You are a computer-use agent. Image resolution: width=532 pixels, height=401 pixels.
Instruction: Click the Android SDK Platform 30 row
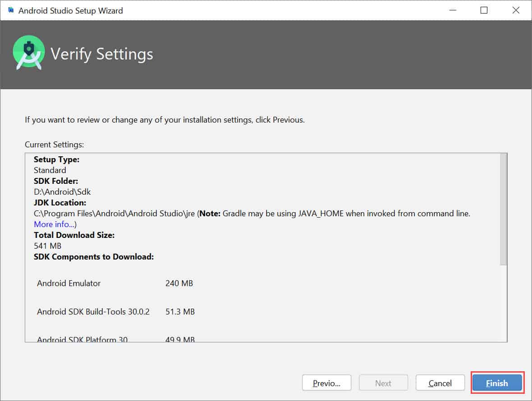[83, 339]
